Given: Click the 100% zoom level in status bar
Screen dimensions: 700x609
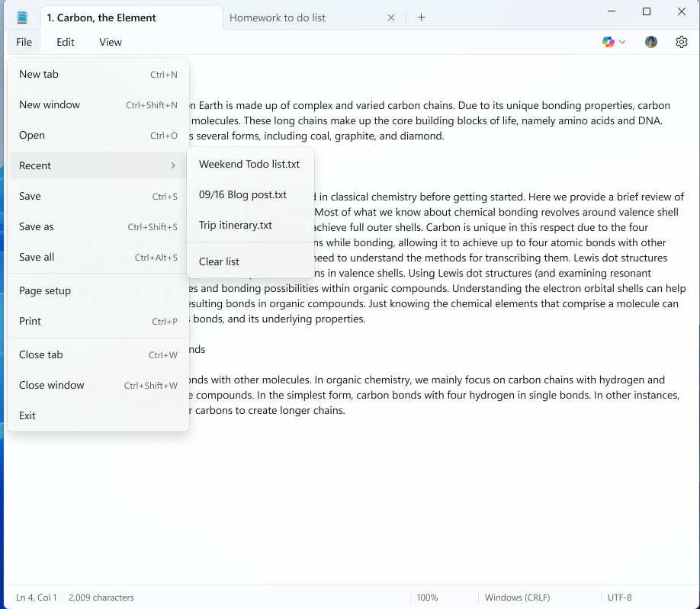Looking at the screenshot, I should (427, 598).
